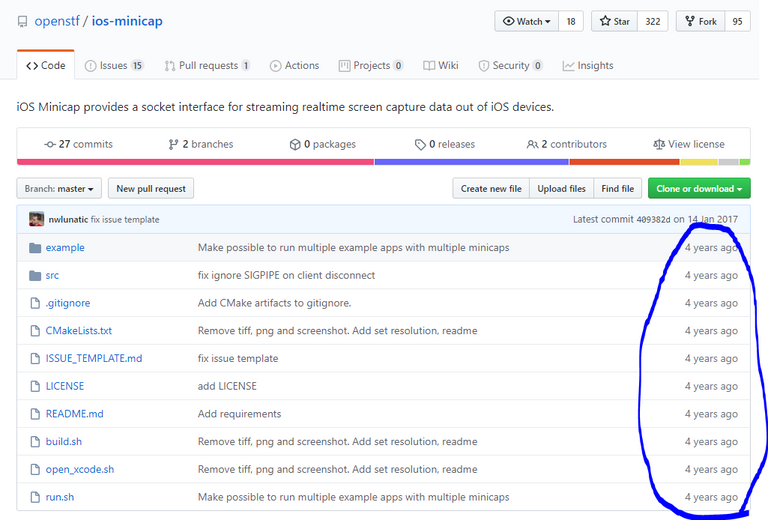Image resolution: width=768 pixels, height=520 pixels.
Task: Open commit message 'fix ignore SIGPIPE on client disconnect'
Action: click(286, 276)
